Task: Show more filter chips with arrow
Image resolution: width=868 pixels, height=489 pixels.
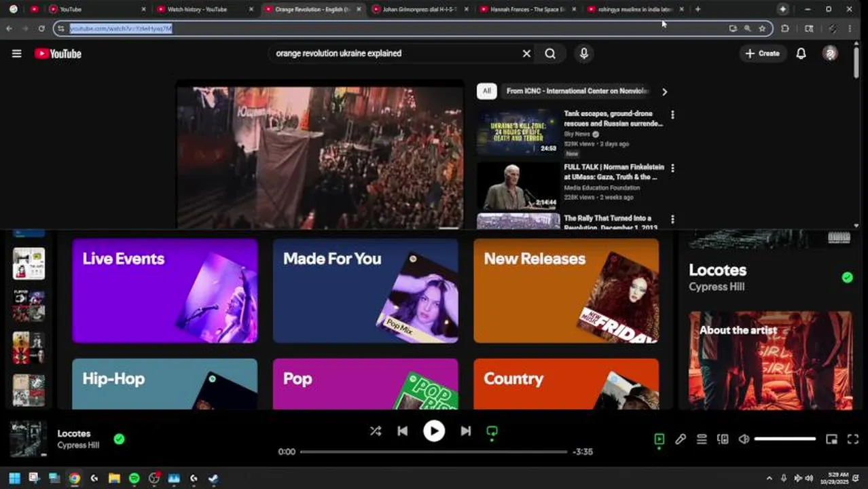Action: [x=664, y=91]
